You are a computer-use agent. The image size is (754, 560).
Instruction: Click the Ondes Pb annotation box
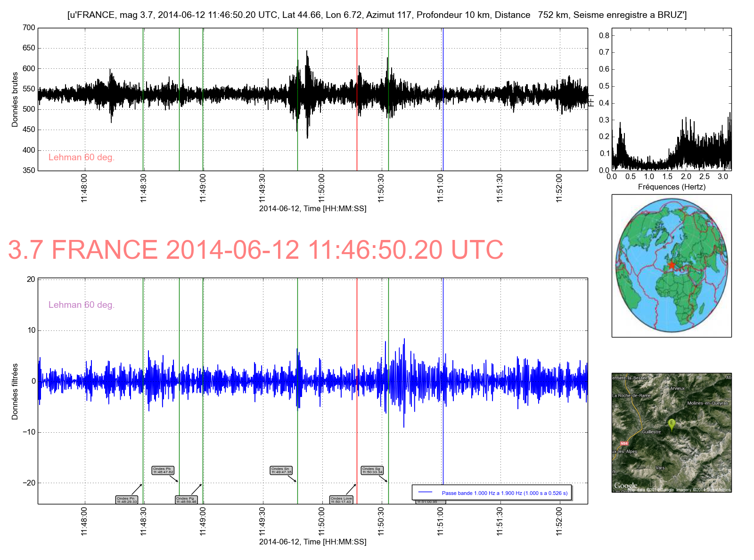tap(163, 470)
